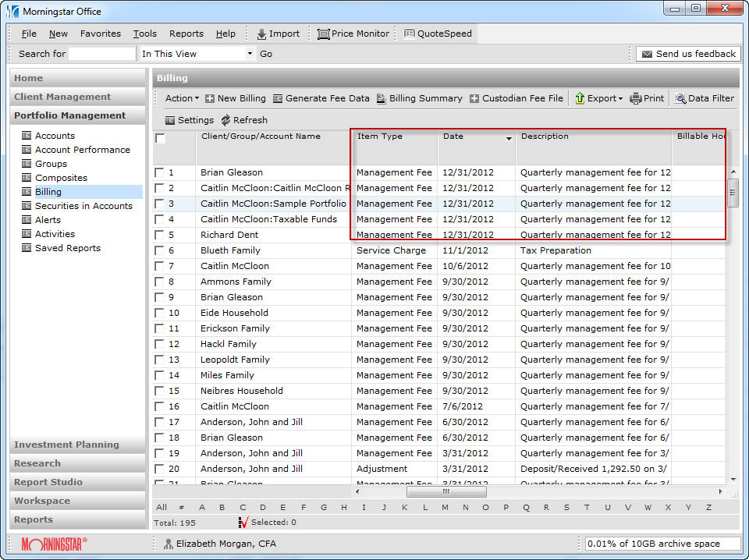Click Send us feedback button
749x560 pixels.
[687, 54]
